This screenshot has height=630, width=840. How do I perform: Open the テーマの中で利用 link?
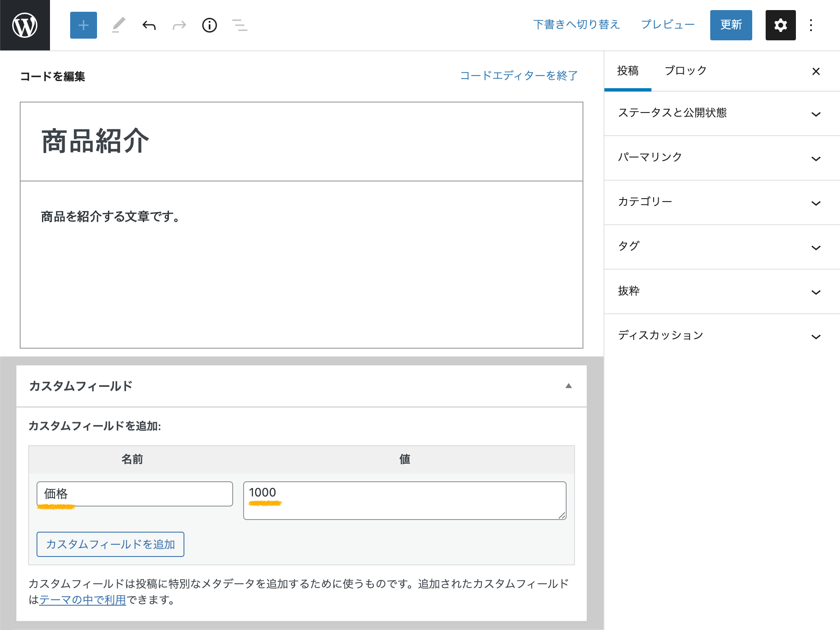tap(83, 600)
